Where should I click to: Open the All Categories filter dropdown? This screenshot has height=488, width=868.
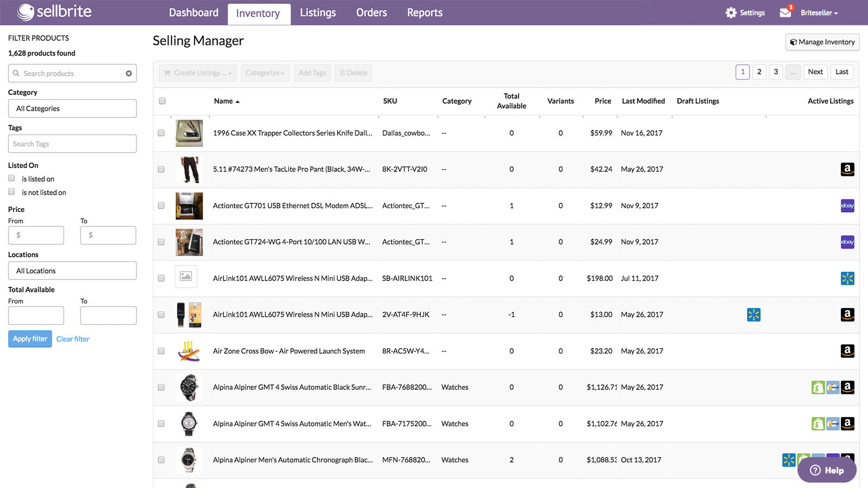72,108
